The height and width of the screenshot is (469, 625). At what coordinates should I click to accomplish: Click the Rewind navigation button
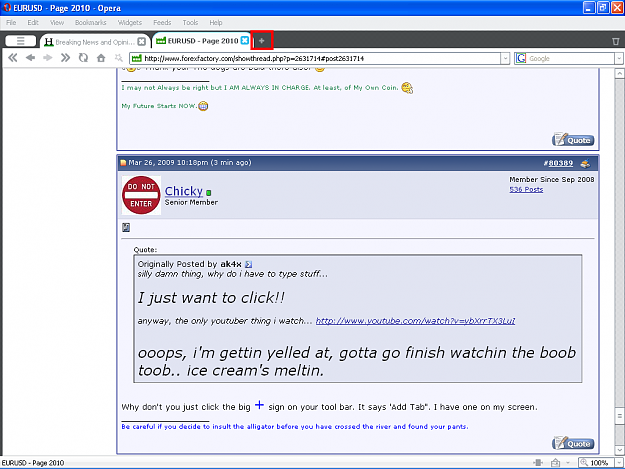13,58
